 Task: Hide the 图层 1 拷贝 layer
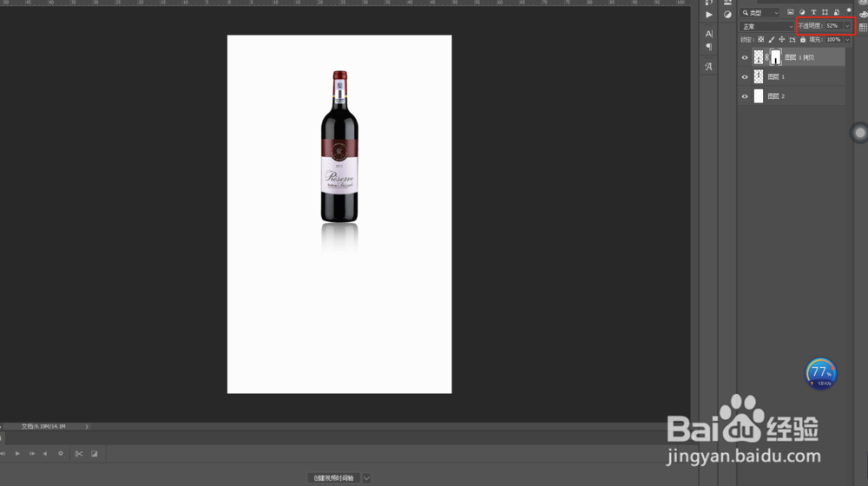pos(745,57)
